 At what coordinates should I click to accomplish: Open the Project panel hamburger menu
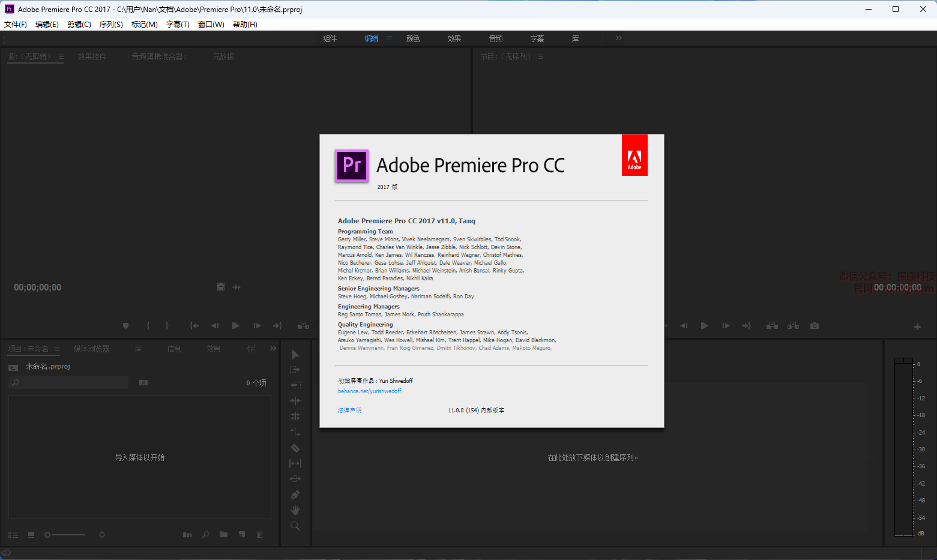57,349
